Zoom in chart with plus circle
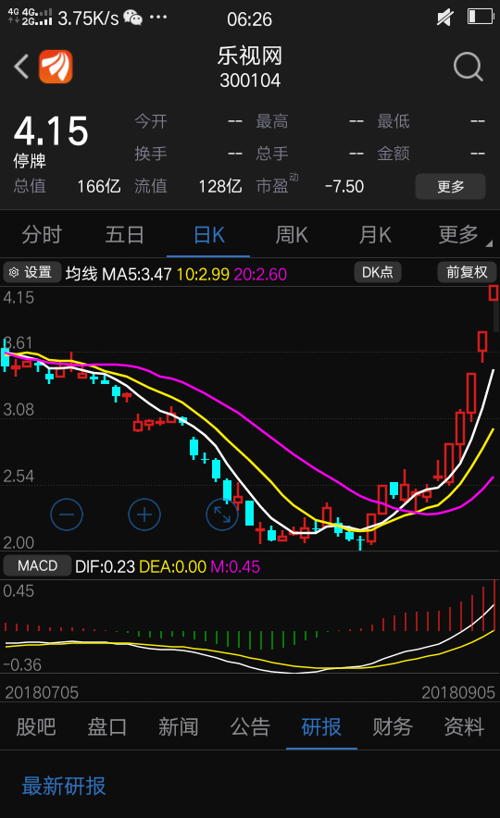 144,514
